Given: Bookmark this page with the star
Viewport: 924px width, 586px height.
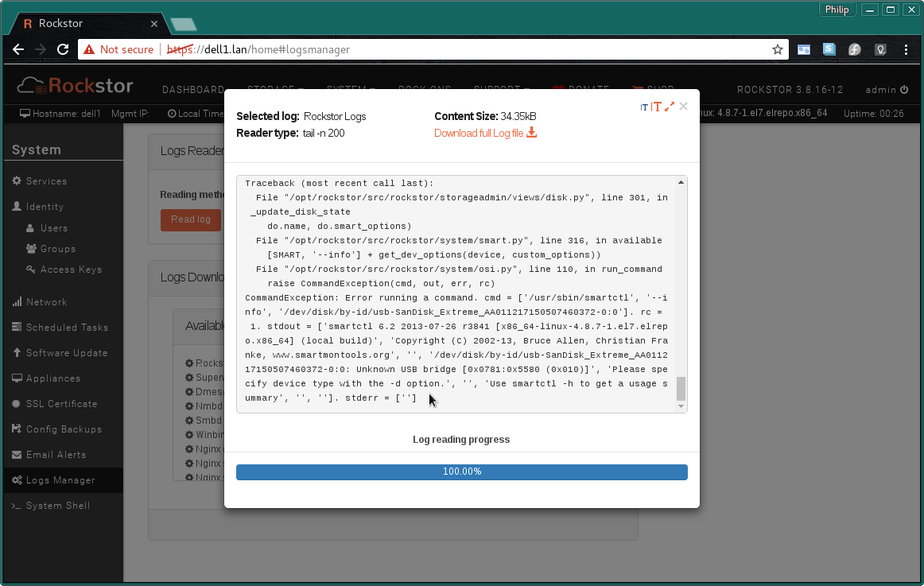Looking at the screenshot, I should tap(777, 49).
